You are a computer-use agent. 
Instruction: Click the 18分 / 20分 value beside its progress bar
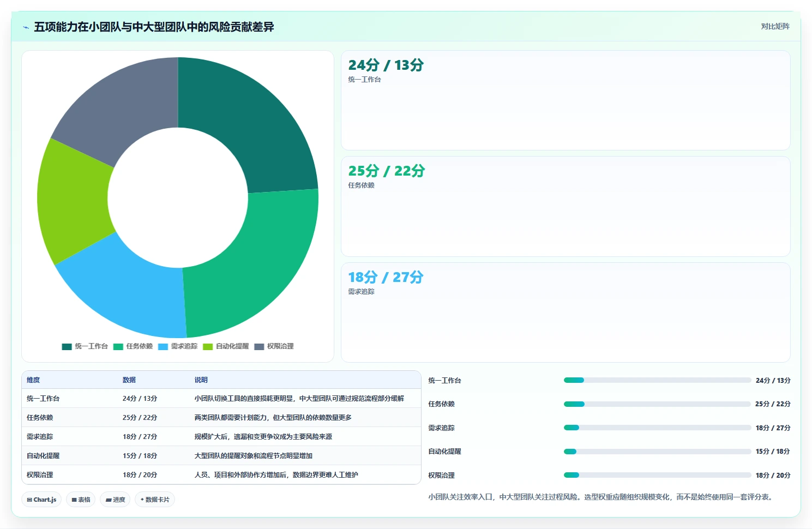(773, 476)
